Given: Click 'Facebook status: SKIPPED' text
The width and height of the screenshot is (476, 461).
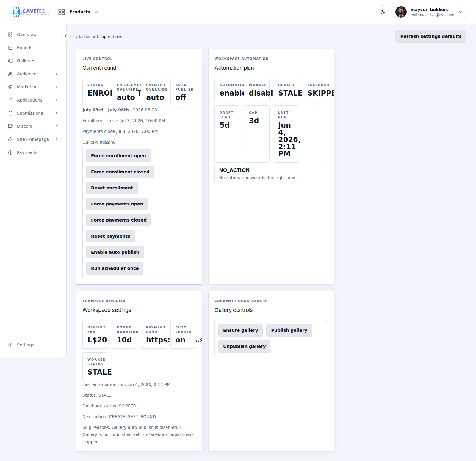Looking at the screenshot, I should tap(109, 406).
